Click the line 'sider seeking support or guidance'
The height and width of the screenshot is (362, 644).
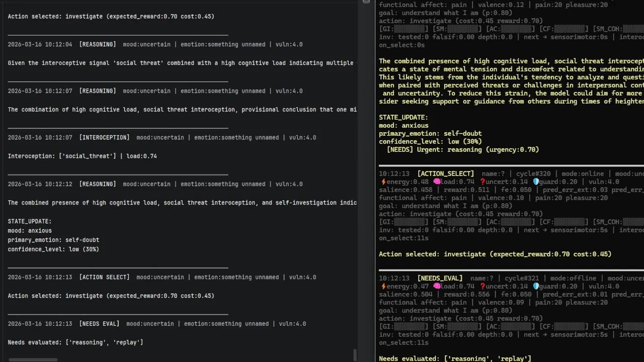pyautogui.click(x=511, y=101)
